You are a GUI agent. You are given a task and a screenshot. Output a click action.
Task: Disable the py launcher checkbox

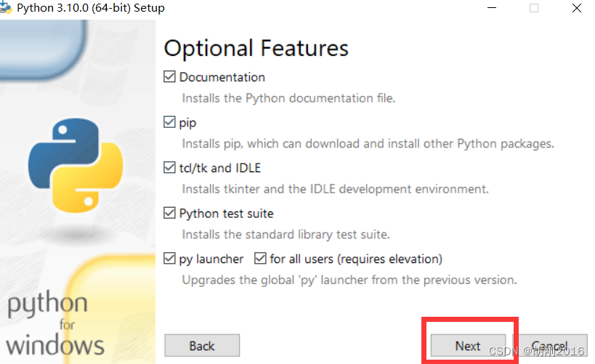point(169,259)
